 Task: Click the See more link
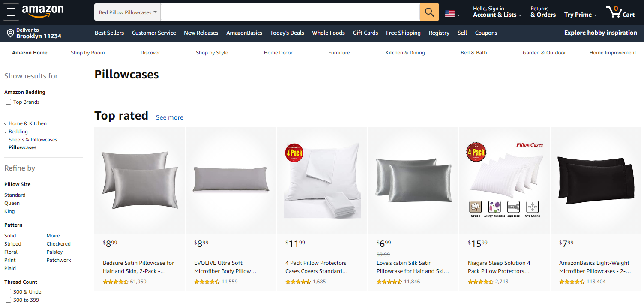coord(170,117)
